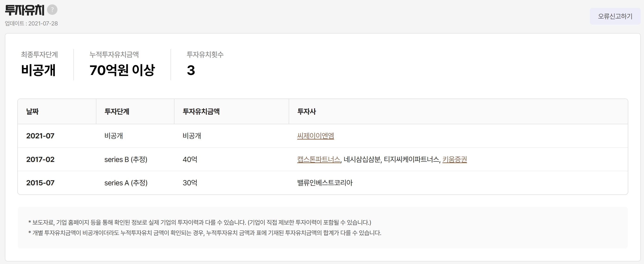
Task: Click the 투자유치횟수 count value 3
Action: point(191,70)
